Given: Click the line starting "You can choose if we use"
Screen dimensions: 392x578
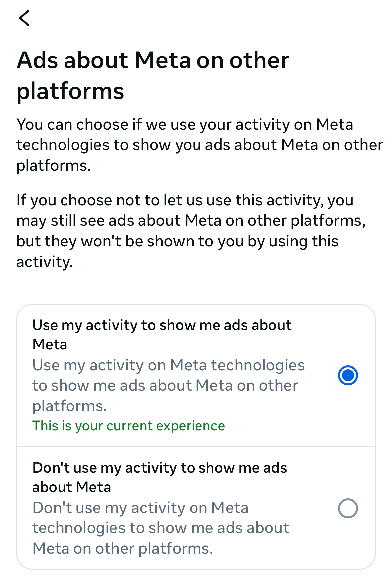Looking at the screenshot, I should (185, 125).
